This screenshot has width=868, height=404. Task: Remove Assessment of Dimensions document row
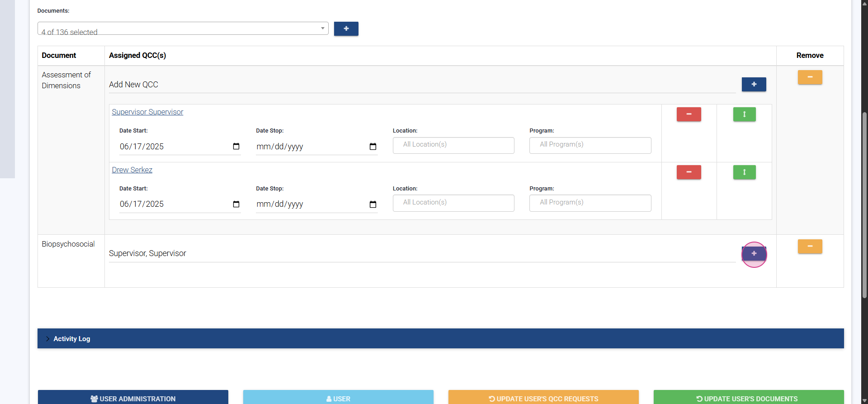[x=809, y=77]
